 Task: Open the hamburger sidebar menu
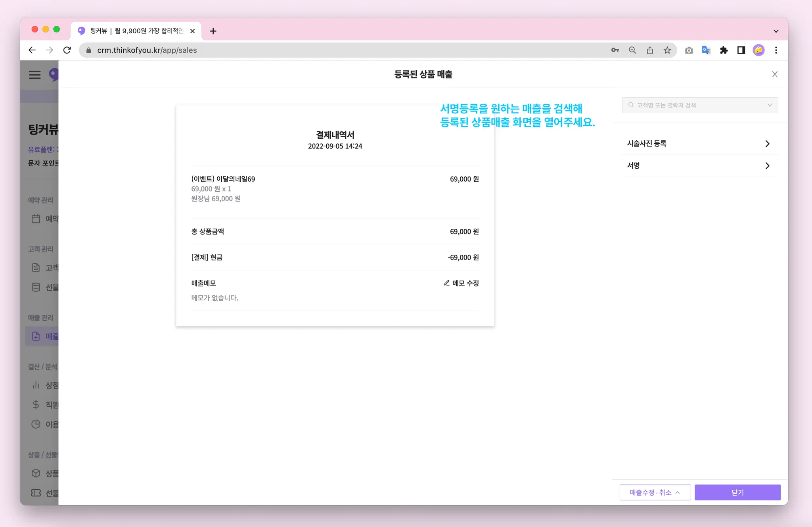34,75
